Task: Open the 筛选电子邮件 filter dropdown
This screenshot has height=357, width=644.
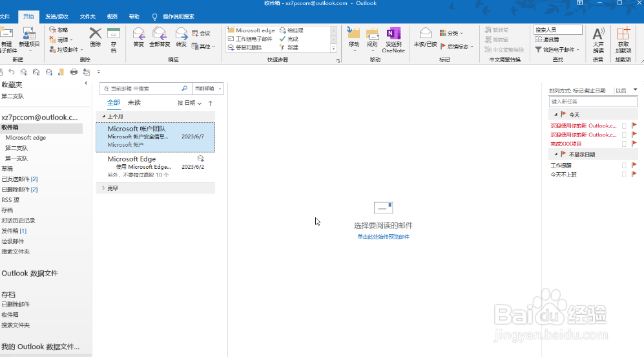Action: [557, 49]
